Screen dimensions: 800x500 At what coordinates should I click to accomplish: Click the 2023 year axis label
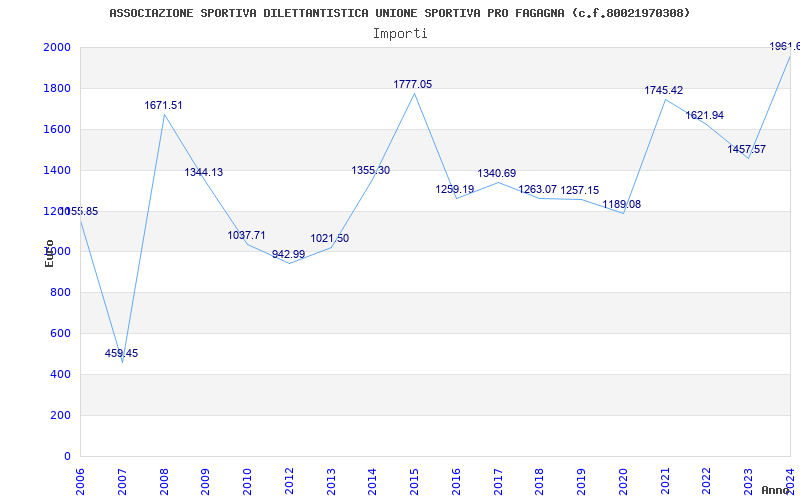[x=748, y=482]
